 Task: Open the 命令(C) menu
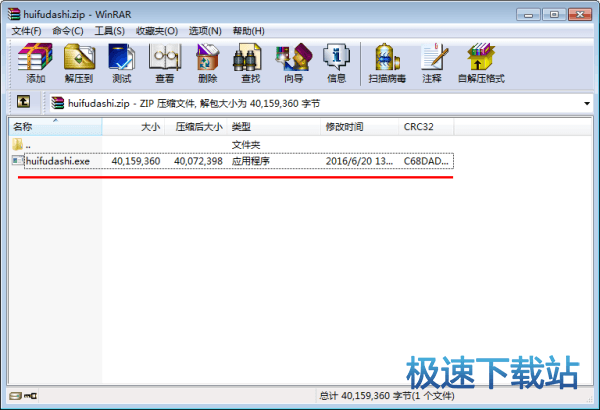[68, 31]
